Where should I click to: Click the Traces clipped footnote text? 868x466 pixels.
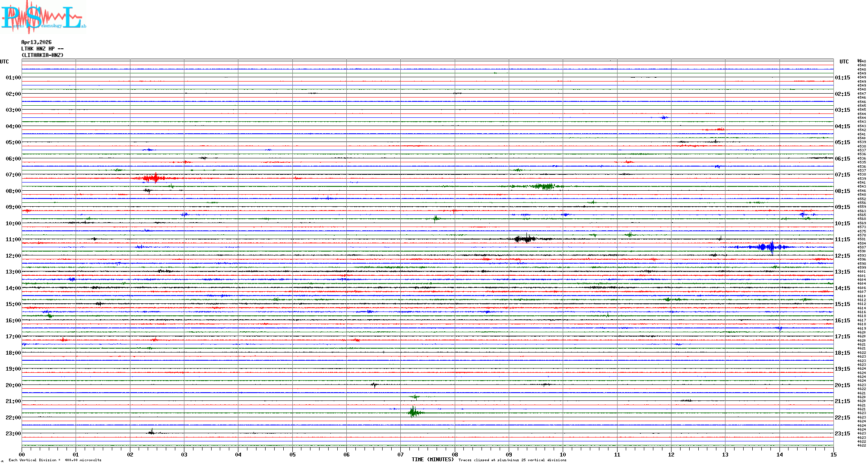point(512,460)
